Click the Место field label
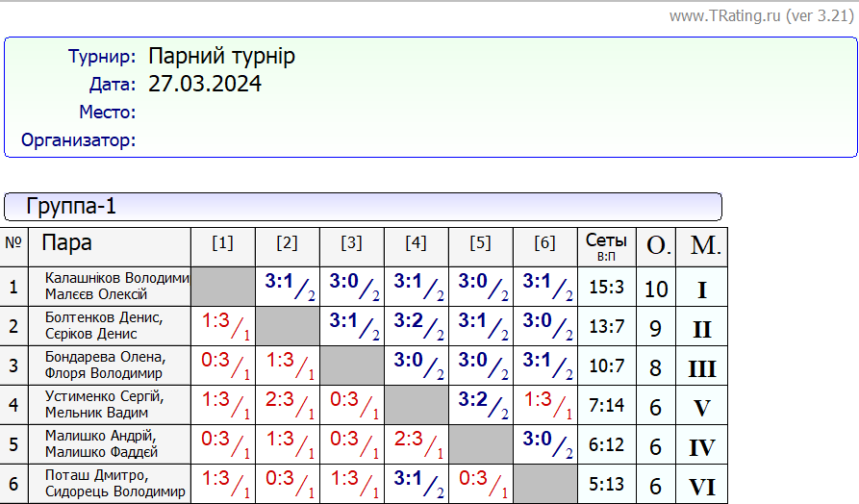 click(107, 113)
